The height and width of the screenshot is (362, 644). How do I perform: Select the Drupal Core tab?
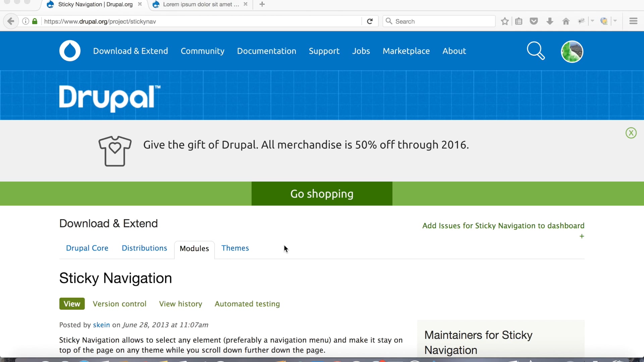click(87, 248)
